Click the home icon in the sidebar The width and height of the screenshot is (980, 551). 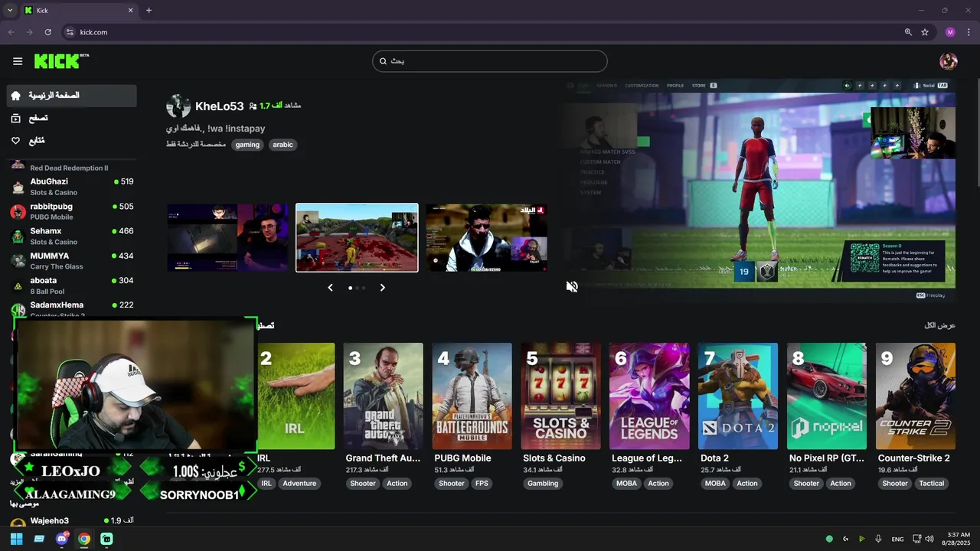pyautogui.click(x=15, y=96)
